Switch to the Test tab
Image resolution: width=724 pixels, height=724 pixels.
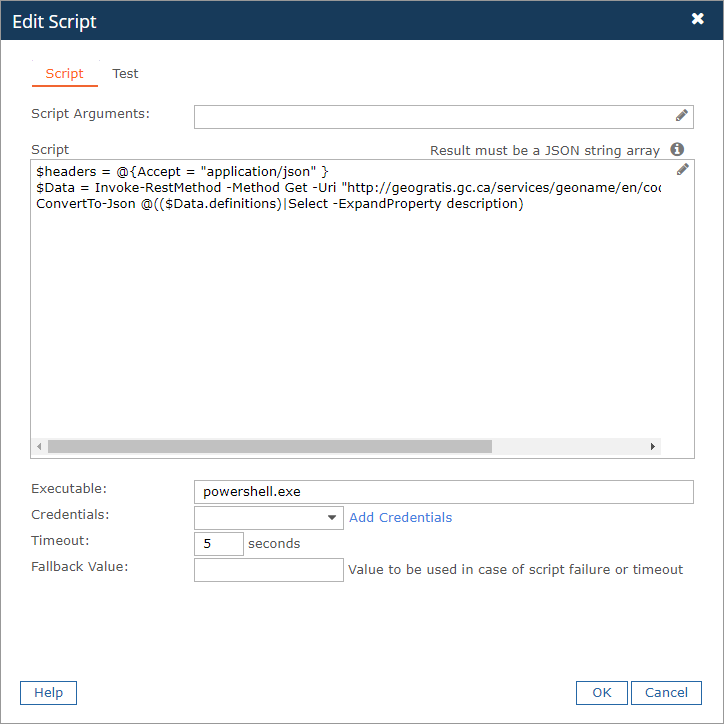(125, 73)
